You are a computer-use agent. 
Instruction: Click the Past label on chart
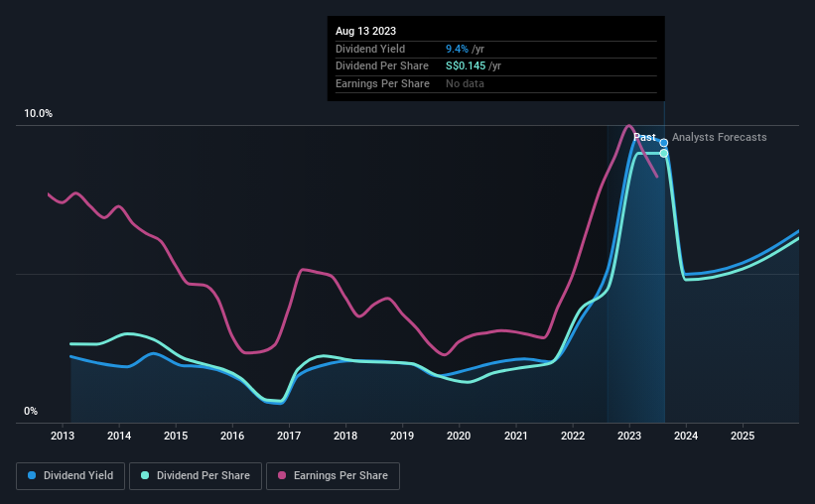coord(644,137)
